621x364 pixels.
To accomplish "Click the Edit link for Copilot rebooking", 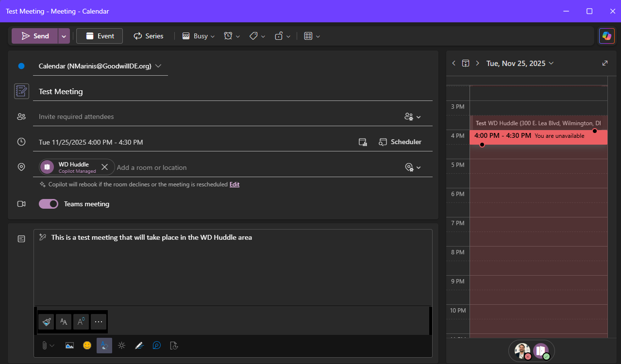I will tap(235, 184).
